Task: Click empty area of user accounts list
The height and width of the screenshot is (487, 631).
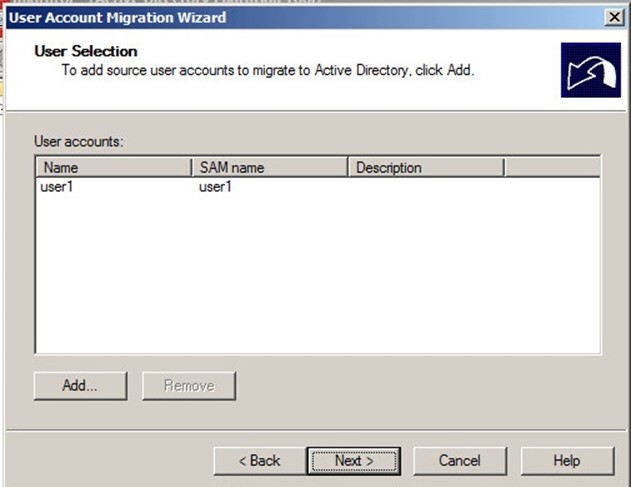Action: pyautogui.click(x=316, y=280)
